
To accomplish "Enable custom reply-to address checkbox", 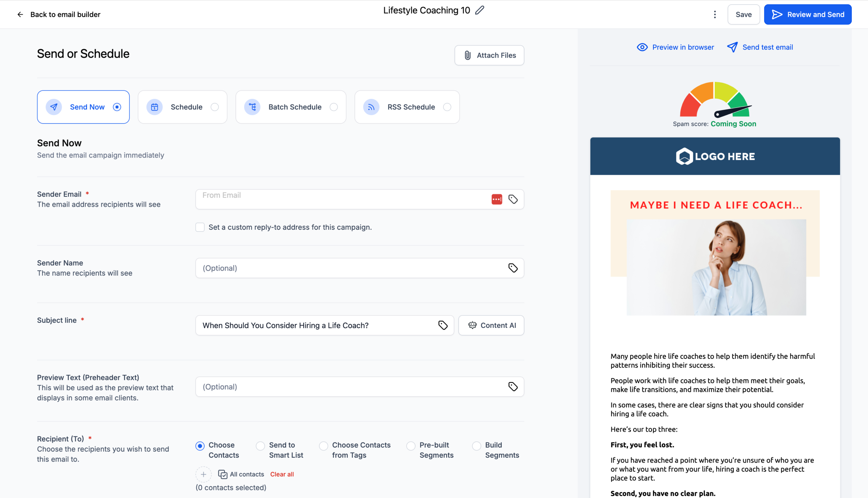I will [x=200, y=227].
